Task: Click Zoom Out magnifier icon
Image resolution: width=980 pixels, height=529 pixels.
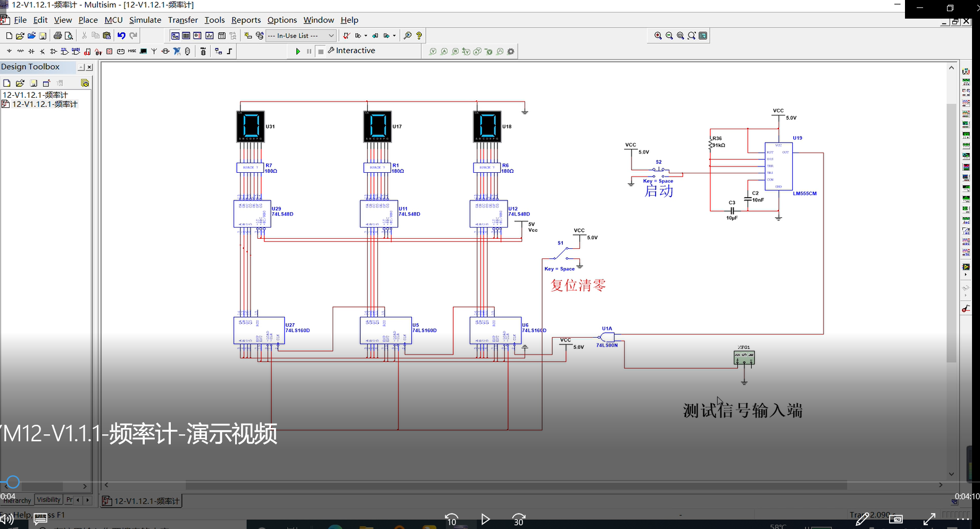Action: [x=669, y=36]
